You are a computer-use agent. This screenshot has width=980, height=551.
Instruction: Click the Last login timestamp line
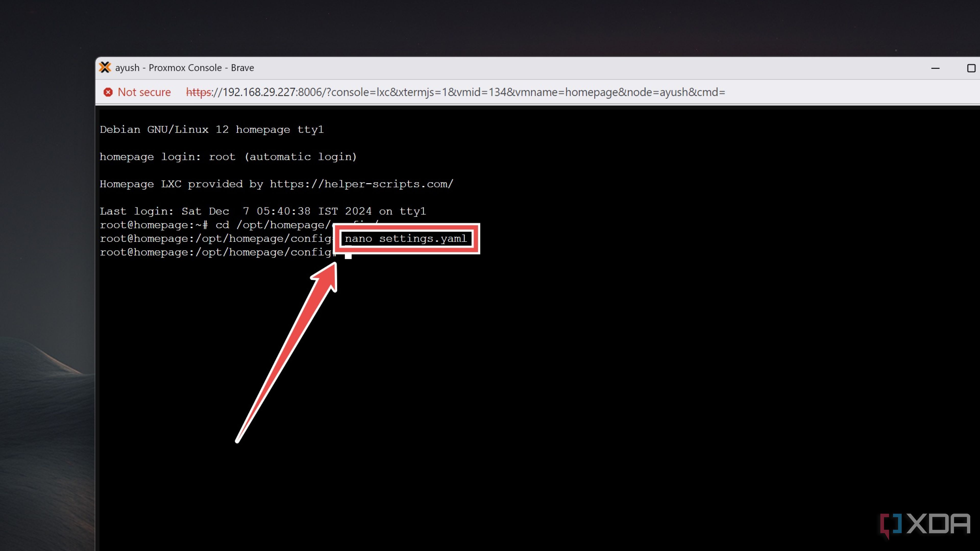coord(263,211)
